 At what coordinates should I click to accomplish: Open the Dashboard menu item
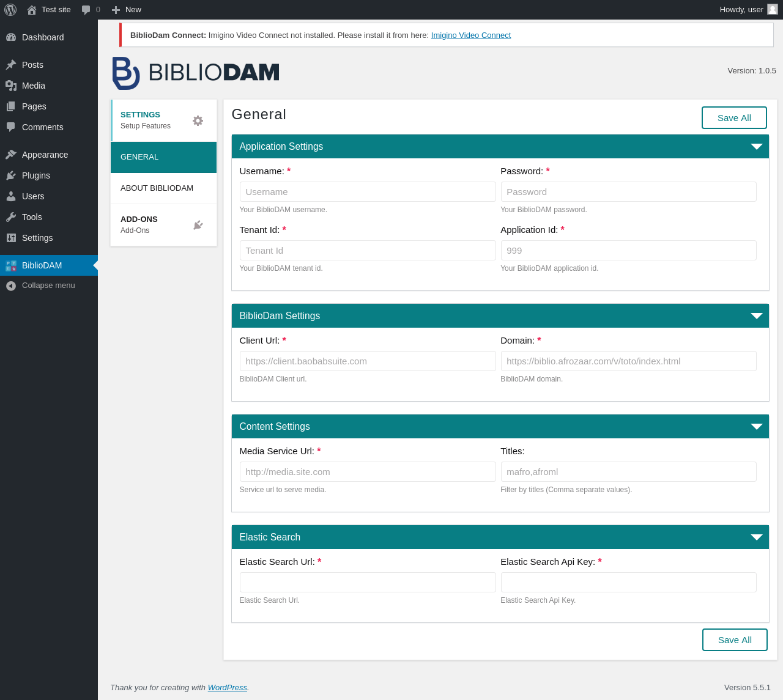[x=49, y=37]
